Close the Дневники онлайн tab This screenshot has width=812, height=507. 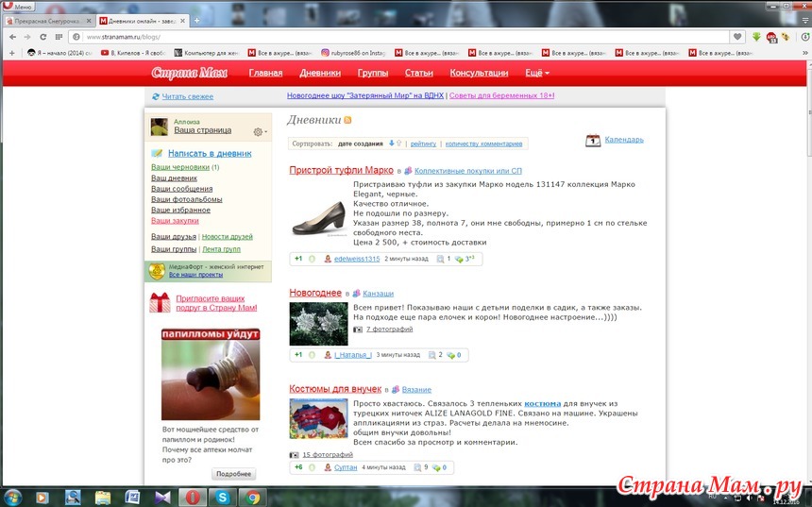(x=182, y=21)
